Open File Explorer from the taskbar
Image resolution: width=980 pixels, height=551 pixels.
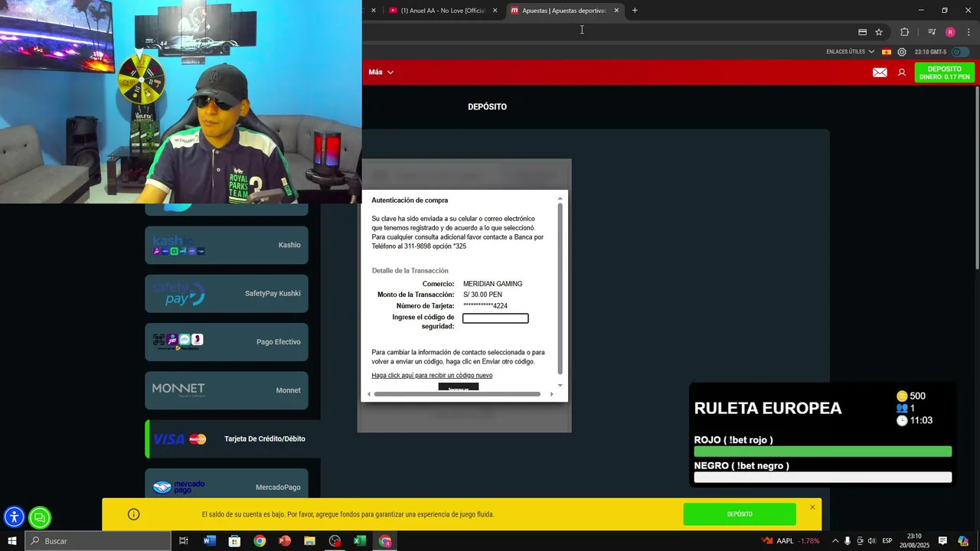309,541
